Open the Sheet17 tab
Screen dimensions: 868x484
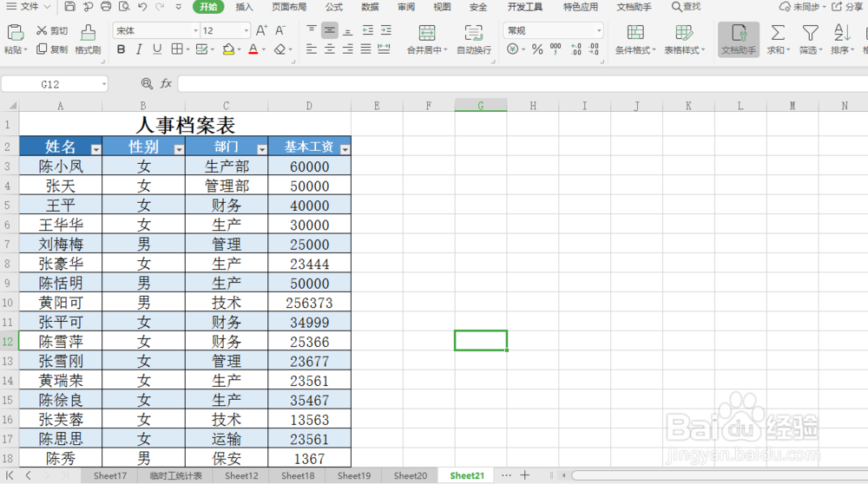tap(109, 475)
